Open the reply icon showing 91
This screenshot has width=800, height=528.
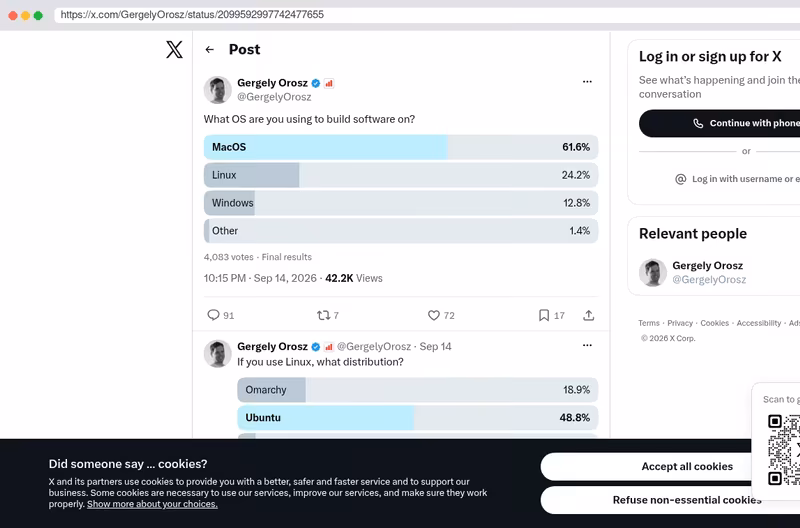pyautogui.click(x=213, y=315)
